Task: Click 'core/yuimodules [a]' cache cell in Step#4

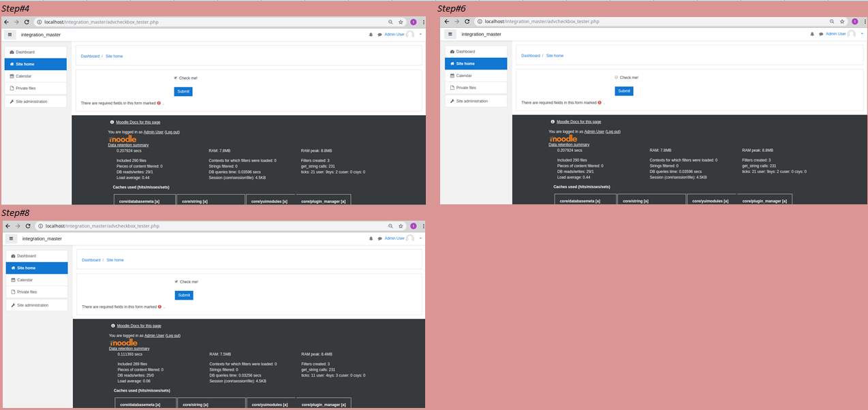Action: pos(270,200)
